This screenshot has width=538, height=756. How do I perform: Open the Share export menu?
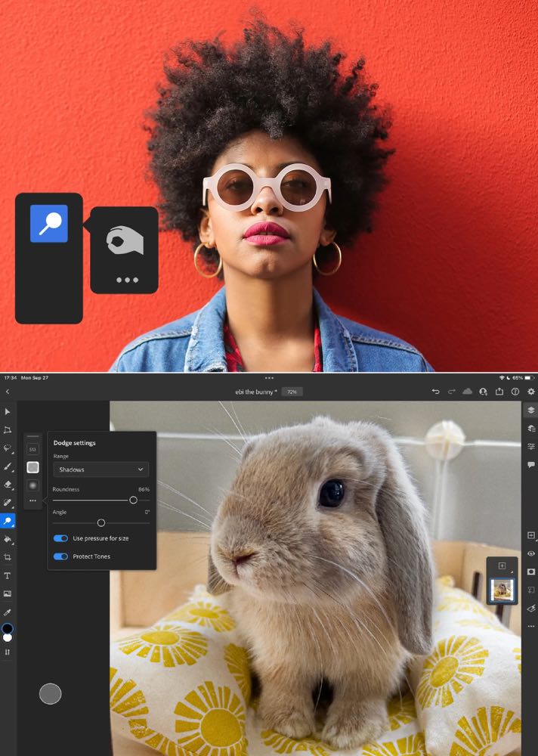(x=499, y=392)
